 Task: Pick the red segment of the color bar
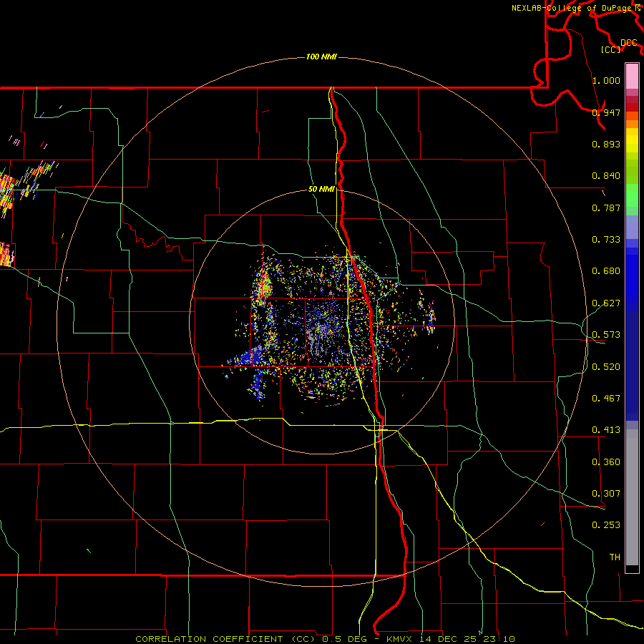coord(632,107)
